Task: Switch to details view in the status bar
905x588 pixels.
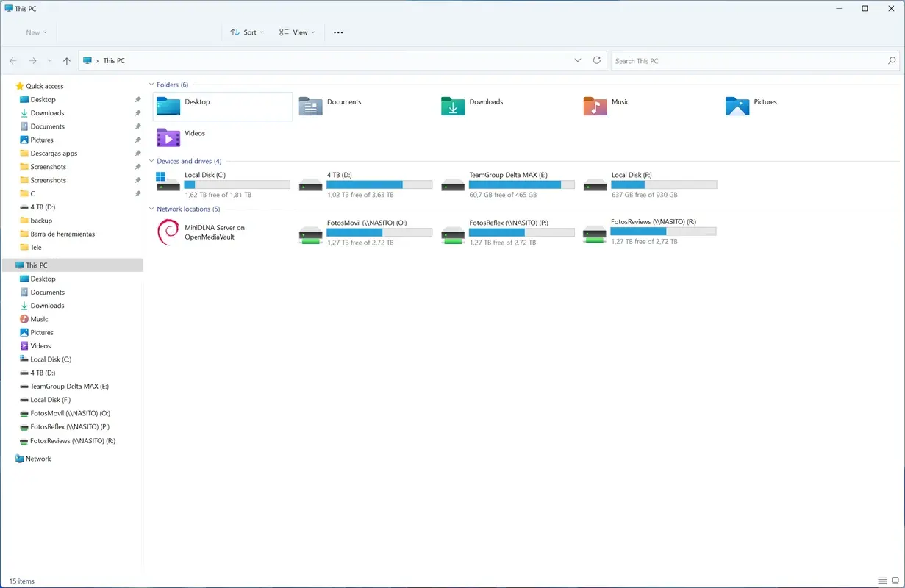Action: click(x=881, y=581)
